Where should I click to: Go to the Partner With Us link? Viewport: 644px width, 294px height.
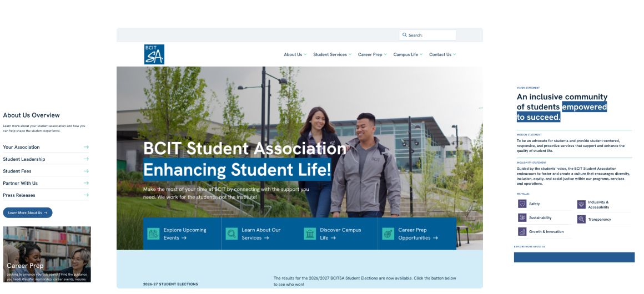21,183
